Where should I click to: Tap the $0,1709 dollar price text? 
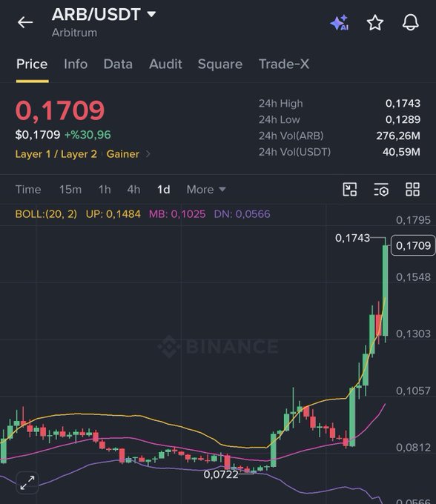point(38,135)
